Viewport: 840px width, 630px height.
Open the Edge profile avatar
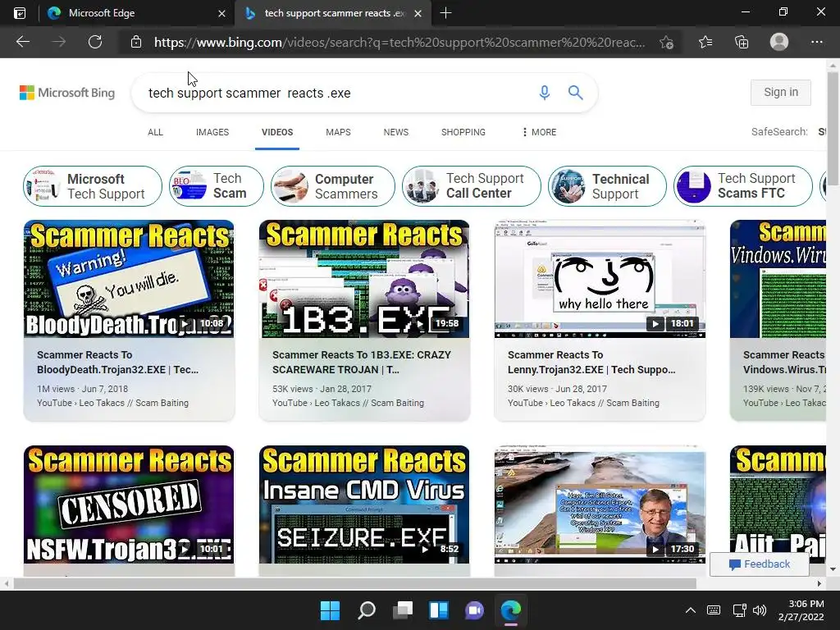pos(779,42)
